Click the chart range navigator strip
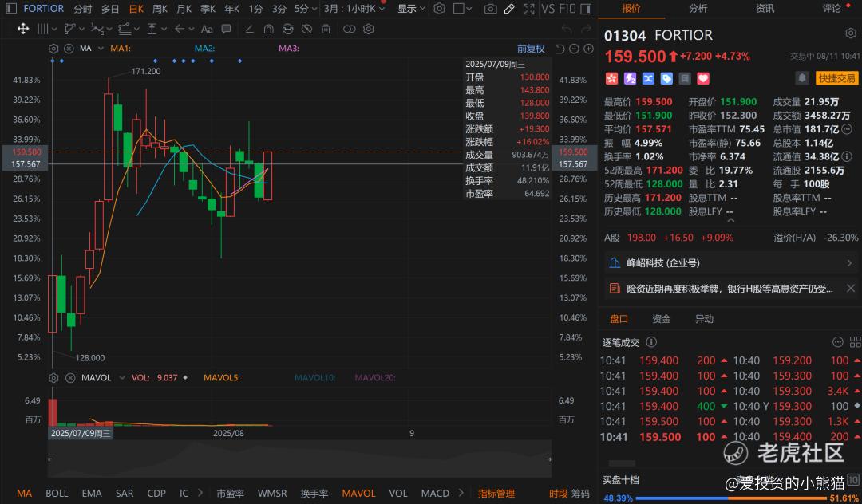Screen dimensions: 862x504 (299, 459)
